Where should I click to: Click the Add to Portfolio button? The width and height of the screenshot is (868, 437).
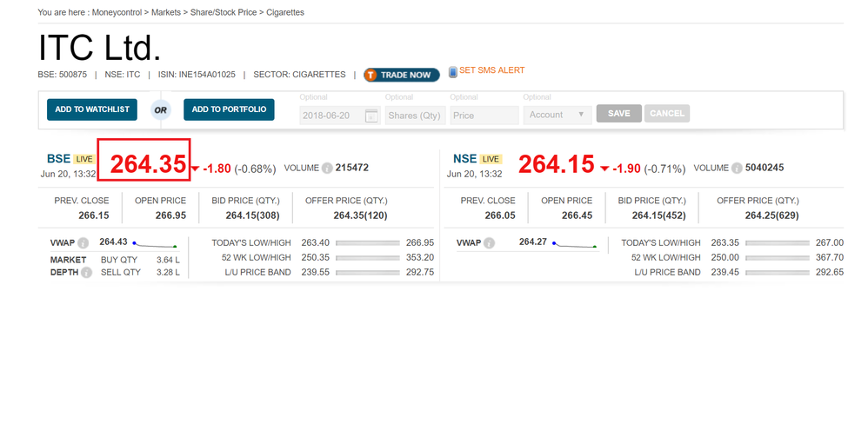[x=230, y=109]
